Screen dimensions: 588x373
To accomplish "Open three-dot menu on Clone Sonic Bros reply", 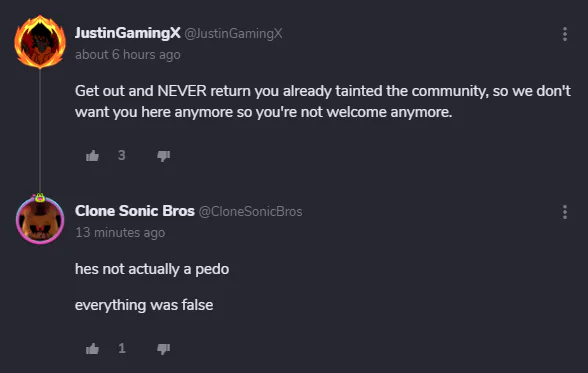I will point(565,212).
